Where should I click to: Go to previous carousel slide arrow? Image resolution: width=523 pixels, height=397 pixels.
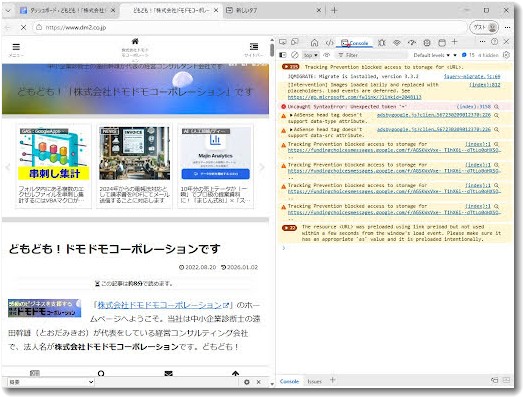point(8,167)
